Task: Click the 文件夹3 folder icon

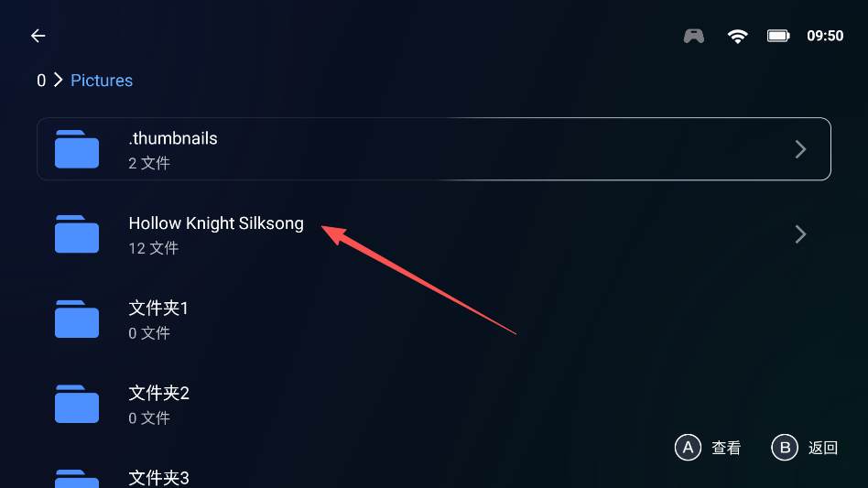Action: point(77,478)
